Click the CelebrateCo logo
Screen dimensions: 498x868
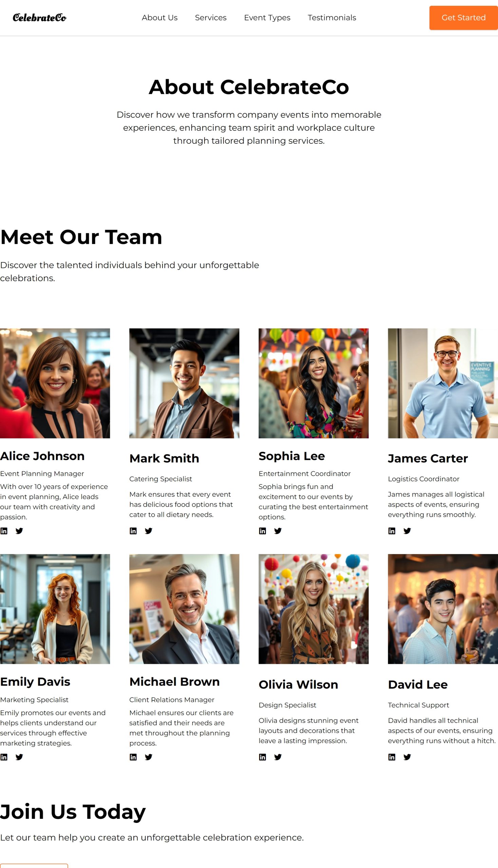[x=40, y=17]
